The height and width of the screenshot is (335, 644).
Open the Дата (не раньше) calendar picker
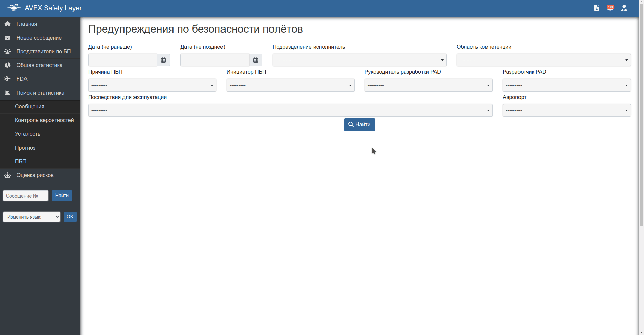coord(163,60)
